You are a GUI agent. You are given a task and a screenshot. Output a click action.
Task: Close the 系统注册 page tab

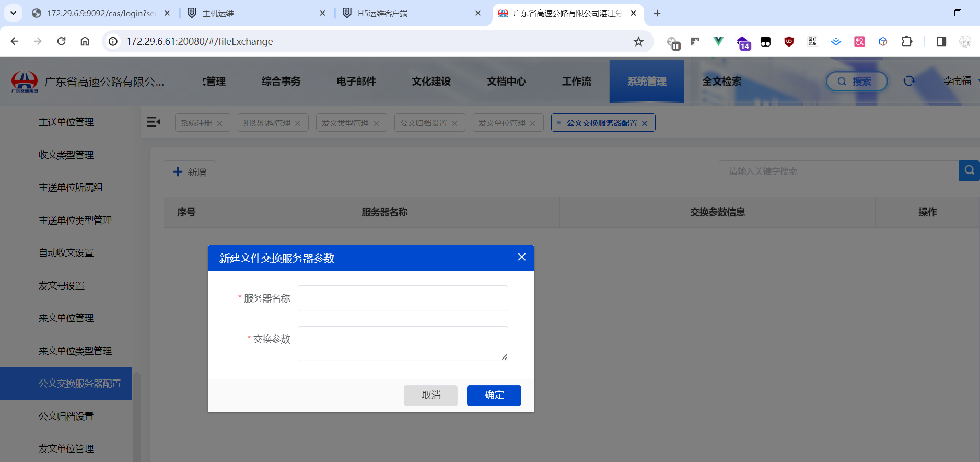220,124
